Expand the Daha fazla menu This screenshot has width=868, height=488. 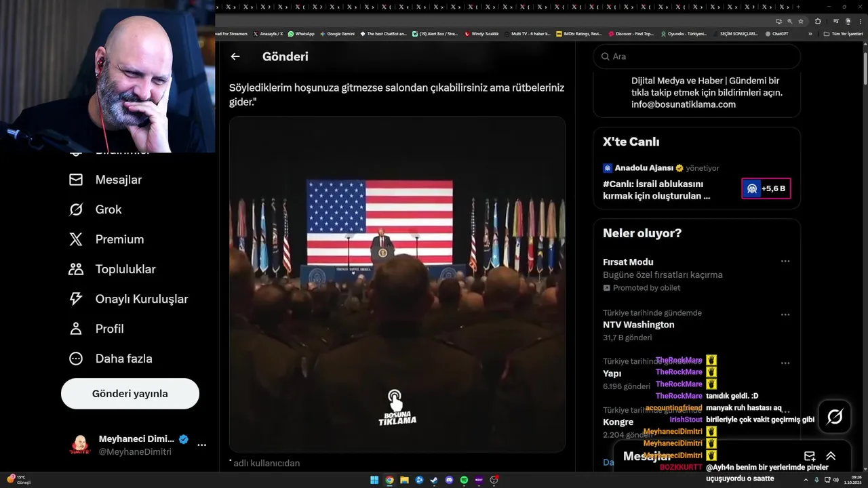[111, 359]
